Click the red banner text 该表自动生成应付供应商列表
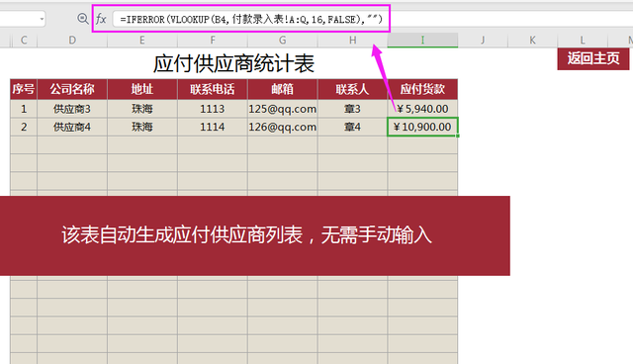 point(182,234)
